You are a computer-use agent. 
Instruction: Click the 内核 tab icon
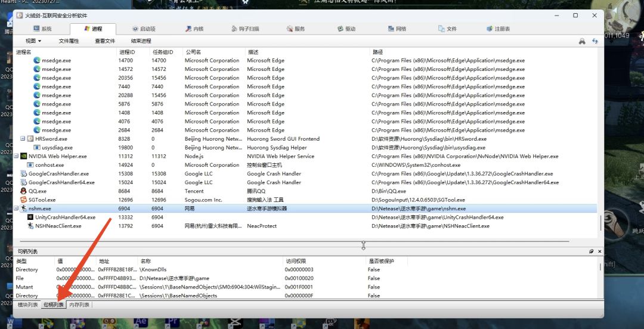[x=188, y=29]
